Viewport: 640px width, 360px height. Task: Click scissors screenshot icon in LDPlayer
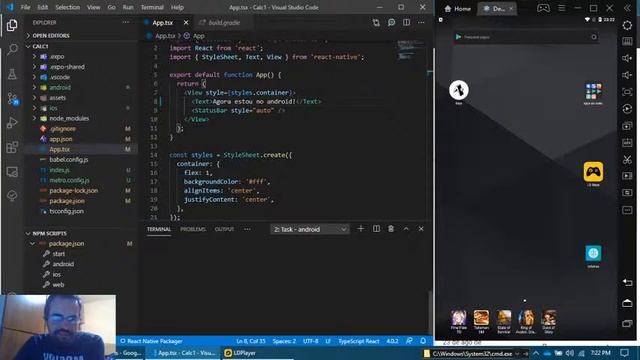pos(627,159)
